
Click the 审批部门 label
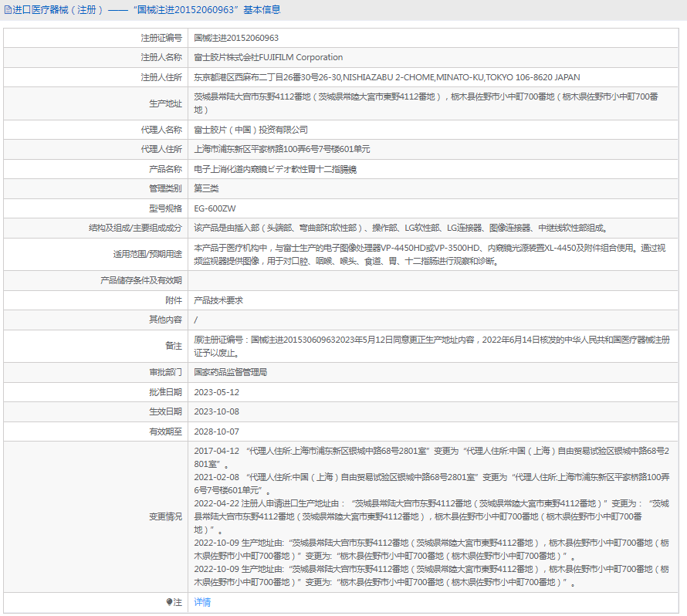pyautogui.click(x=165, y=372)
